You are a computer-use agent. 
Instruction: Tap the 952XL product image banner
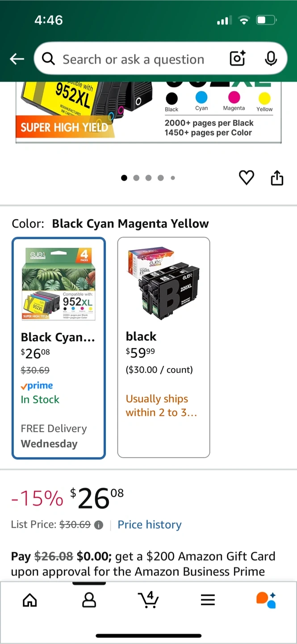[x=148, y=112]
